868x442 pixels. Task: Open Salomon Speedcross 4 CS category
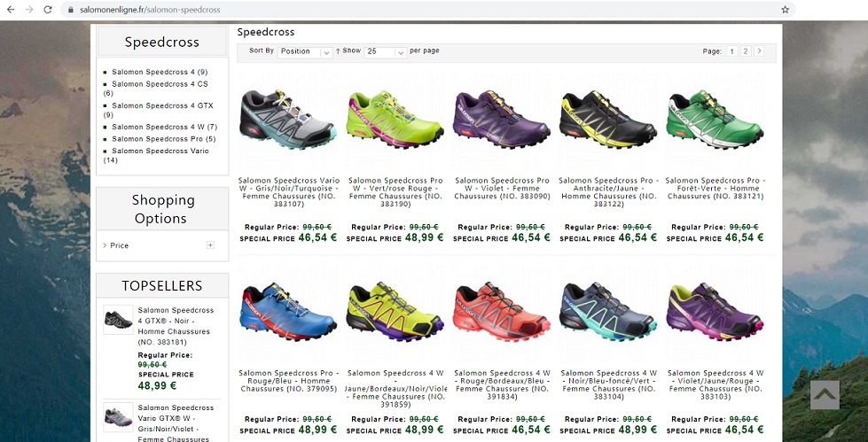tap(156, 89)
